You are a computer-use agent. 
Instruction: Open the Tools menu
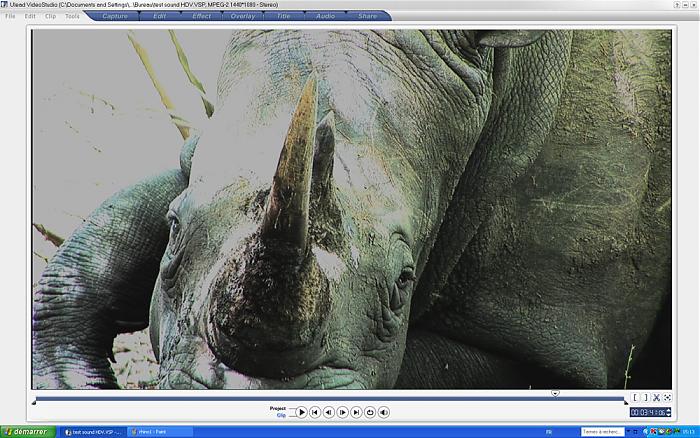(x=72, y=16)
